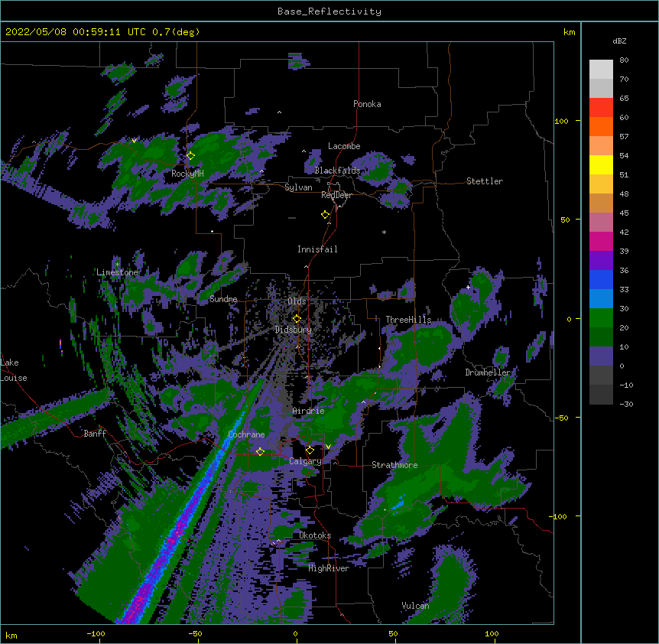Choose the gold 51 dBZ legend swatch

601,184
